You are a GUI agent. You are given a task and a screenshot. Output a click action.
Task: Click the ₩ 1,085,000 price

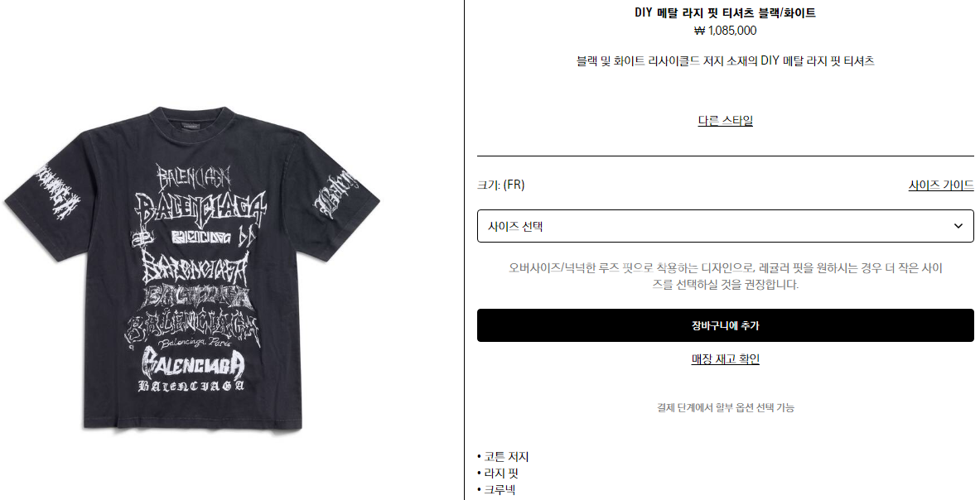(725, 31)
